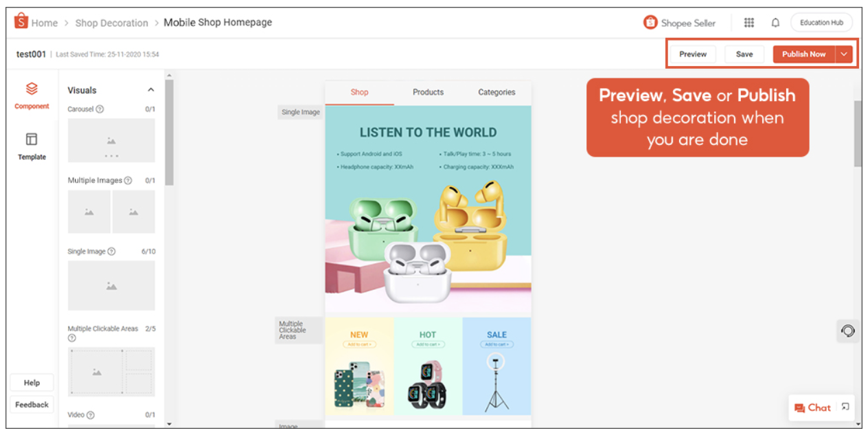The height and width of the screenshot is (433, 868).
Task: Click help icon next to Multiple Images
Action: [x=128, y=181]
